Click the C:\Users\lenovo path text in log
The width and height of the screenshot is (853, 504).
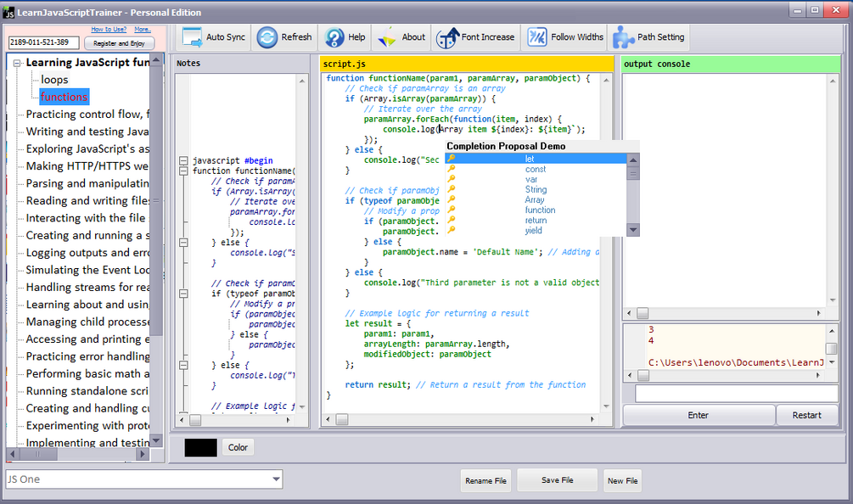click(x=736, y=362)
